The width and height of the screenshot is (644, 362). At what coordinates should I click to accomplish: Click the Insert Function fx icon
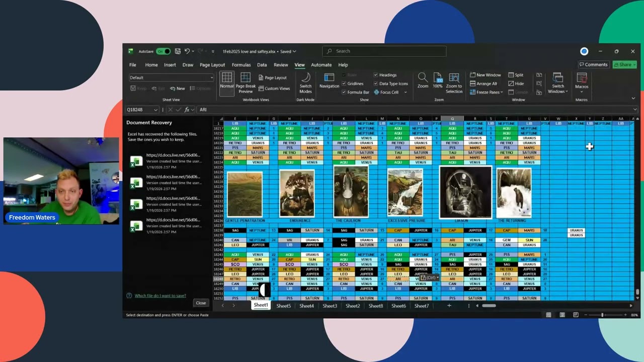coord(187,110)
